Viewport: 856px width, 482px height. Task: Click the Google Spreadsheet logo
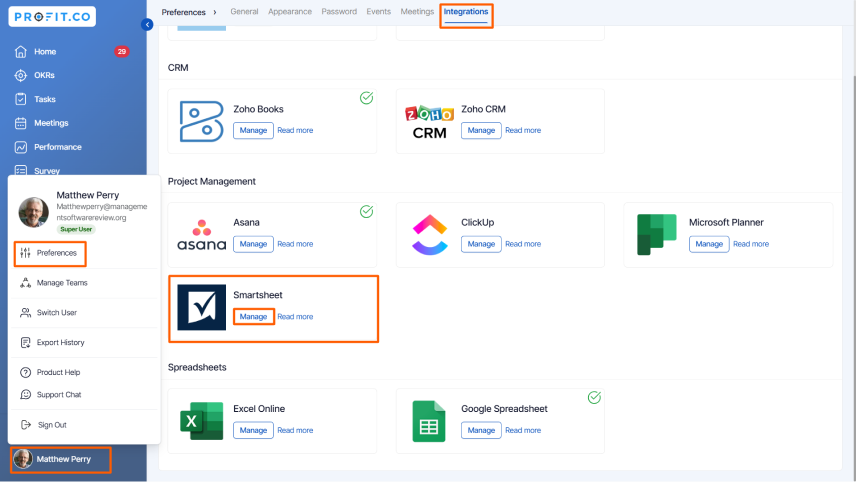click(x=429, y=421)
